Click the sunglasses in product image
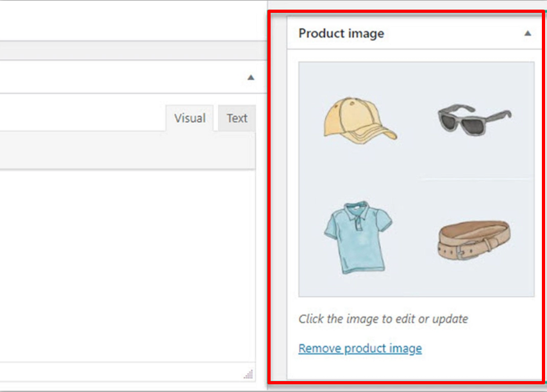The width and height of the screenshot is (547, 392). click(475, 120)
